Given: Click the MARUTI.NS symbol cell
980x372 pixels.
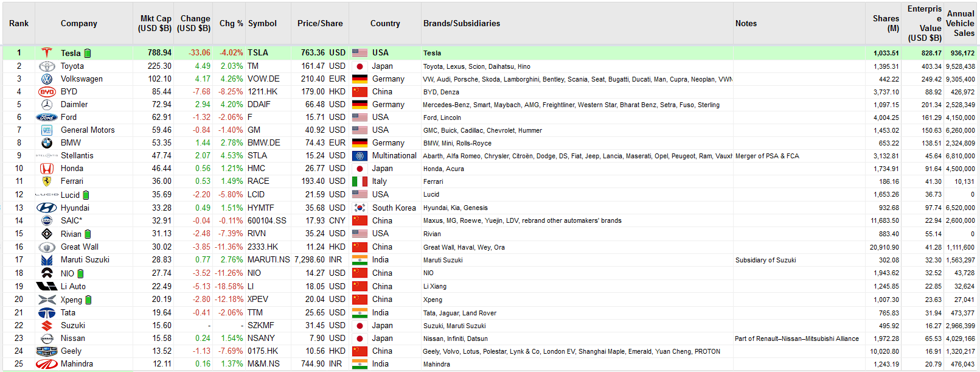Looking at the screenshot, I should [268, 260].
